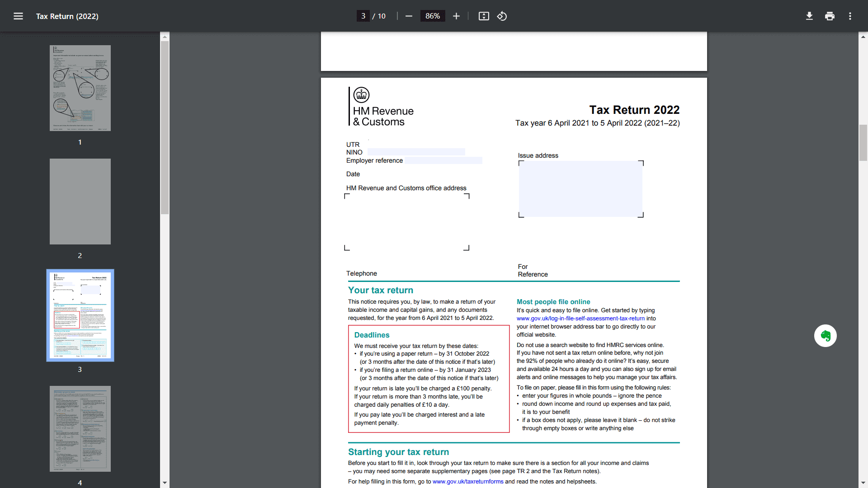Image resolution: width=868 pixels, height=488 pixels.
Task: Open the More actions three-dot menu
Action: tap(849, 16)
